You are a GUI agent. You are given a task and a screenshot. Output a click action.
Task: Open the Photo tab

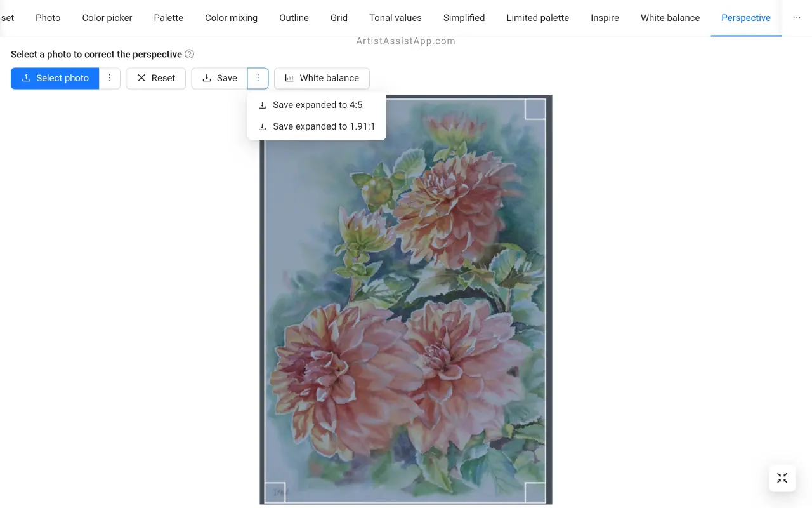tap(48, 18)
